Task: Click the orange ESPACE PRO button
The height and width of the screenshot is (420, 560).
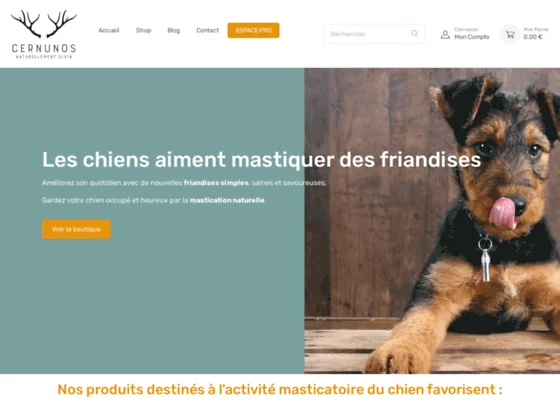Action: point(253,30)
